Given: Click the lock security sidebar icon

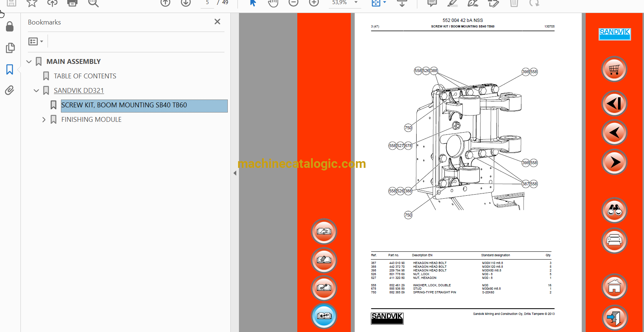Looking at the screenshot, I should point(10,26).
